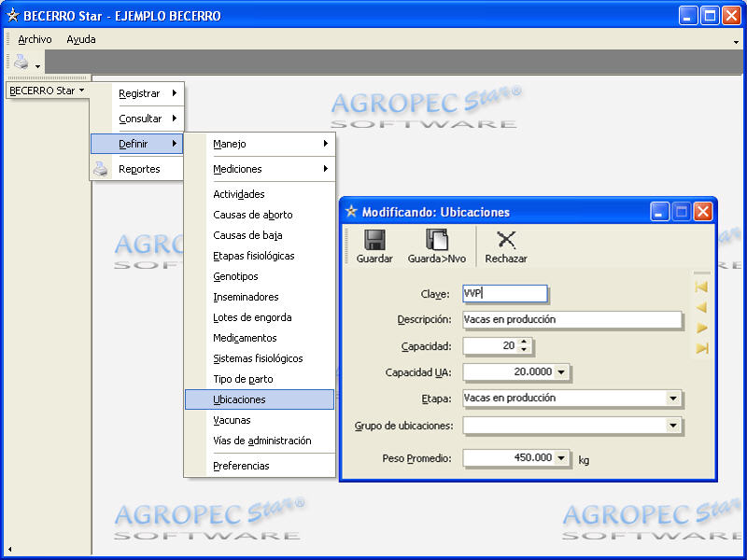Image resolution: width=747 pixels, height=560 pixels.
Task: Click the Capacidad number field
Action: pos(490,345)
